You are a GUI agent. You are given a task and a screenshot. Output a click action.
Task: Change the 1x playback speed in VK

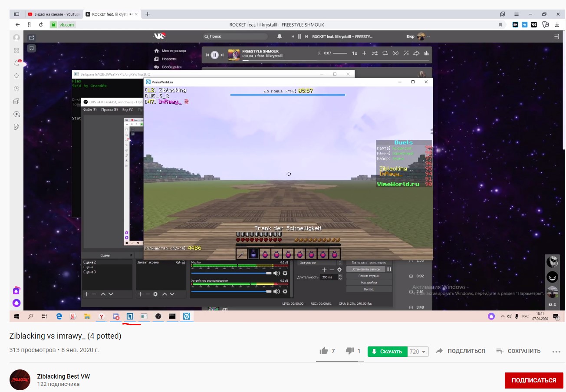pyautogui.click(x=354, y=53)
